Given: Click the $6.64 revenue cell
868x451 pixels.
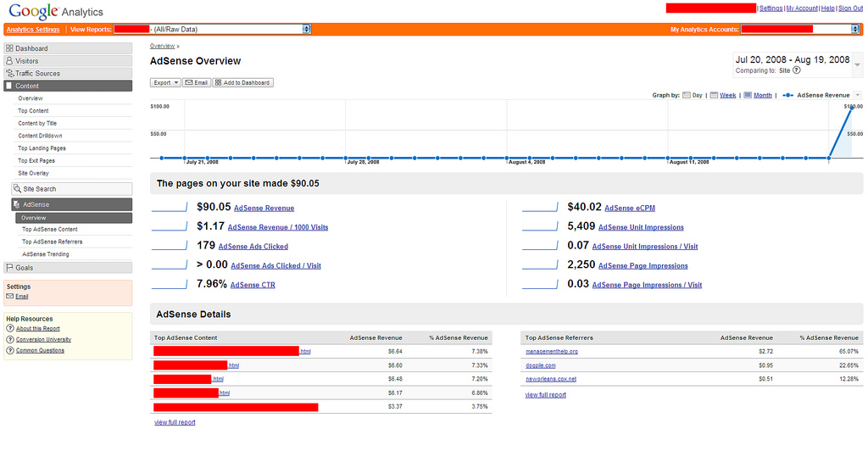Looking at the screenshot, I should [x=395, y=352].
